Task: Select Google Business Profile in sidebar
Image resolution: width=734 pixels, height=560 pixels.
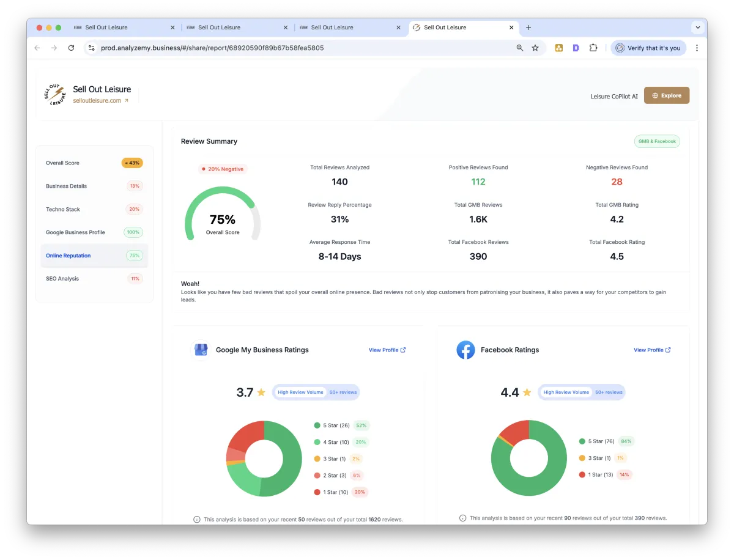Action: point(94,232)
